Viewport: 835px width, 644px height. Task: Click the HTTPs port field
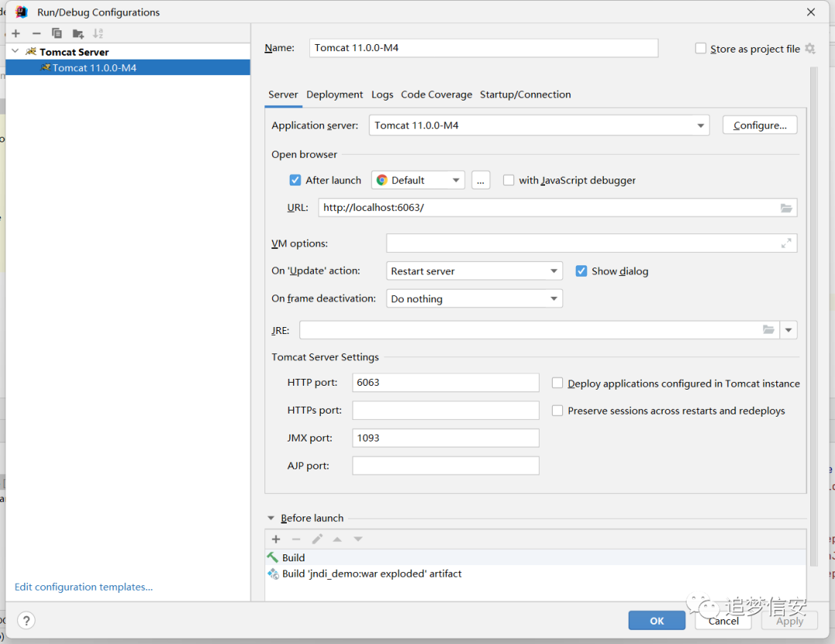pyautogui.click(x=446, y=411)
